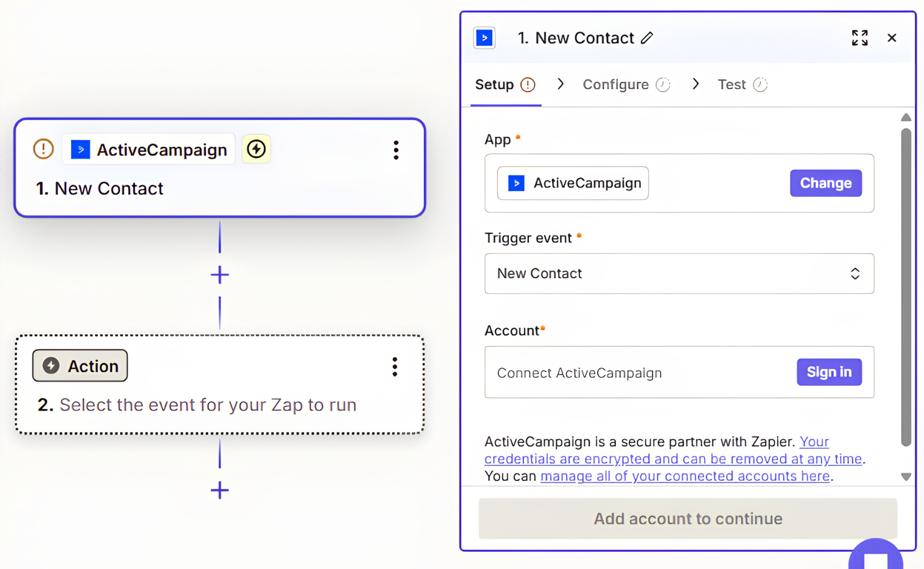This screenshot has width=924, height=569.
Task: Add a step between the trigger and the Action
Action: point(220,275)
